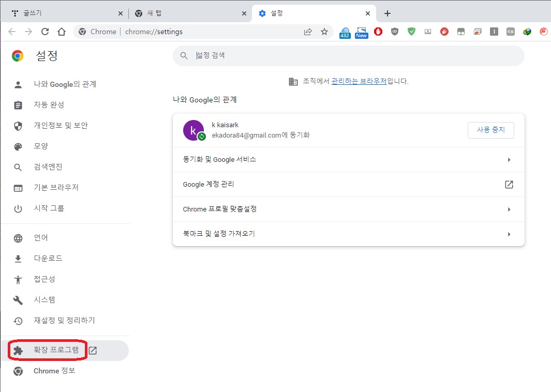Image resolution: width=551 pixels, height=392 pixels.
Task: Click the organization building icon
Action: [293, 82]
